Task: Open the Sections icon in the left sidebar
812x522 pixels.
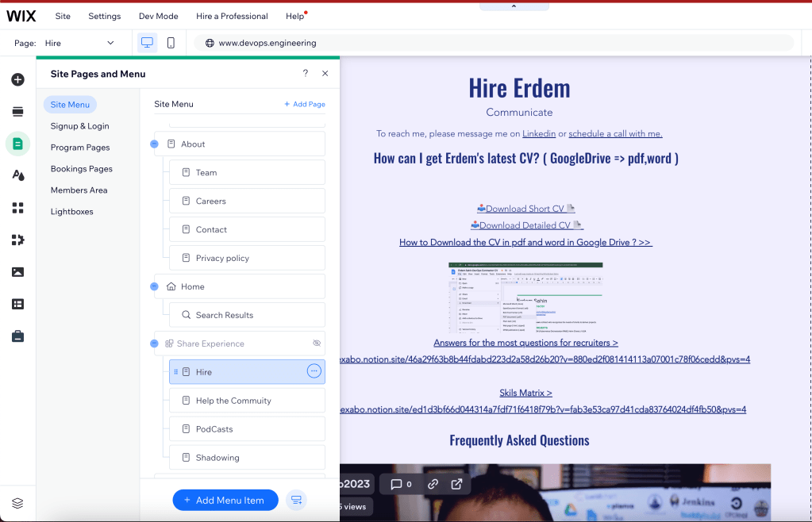Action: click(17, 111)
